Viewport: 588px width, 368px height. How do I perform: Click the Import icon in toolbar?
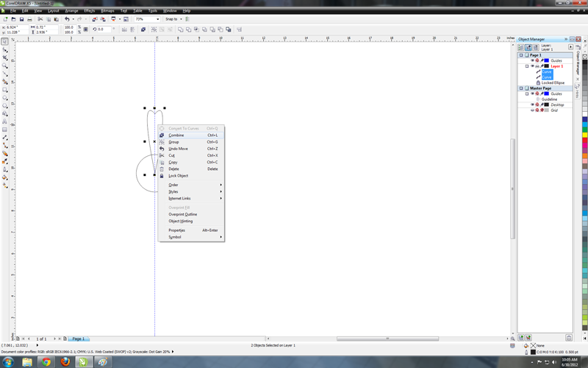click(95, 19)
